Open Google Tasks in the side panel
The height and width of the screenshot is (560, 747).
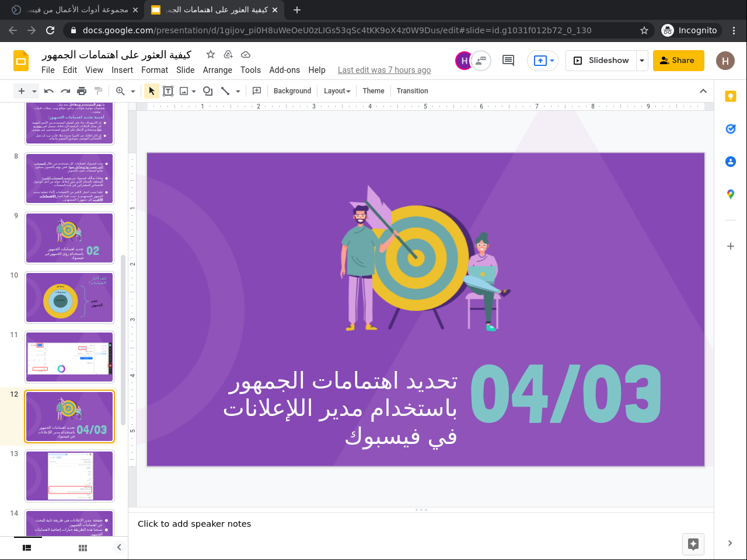coord(731,129)
